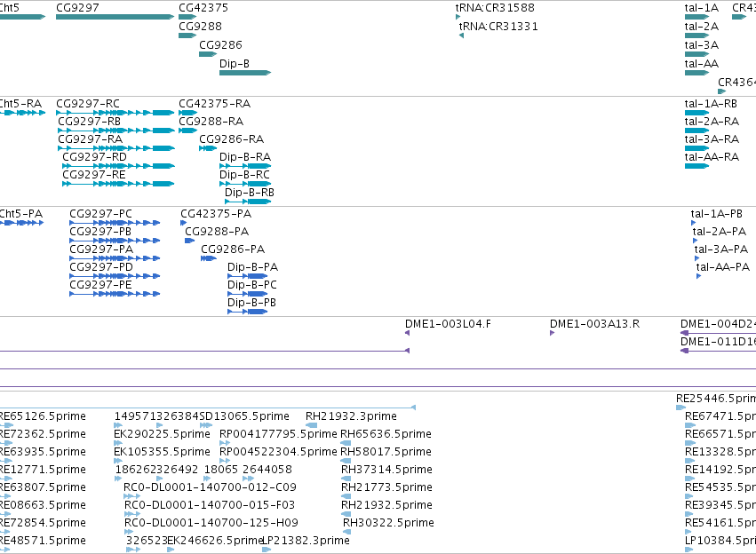The width and height of the screenshot is (756, 554).
Task: Click EST RH37314.5prime
Action: [x=346, y=479]
